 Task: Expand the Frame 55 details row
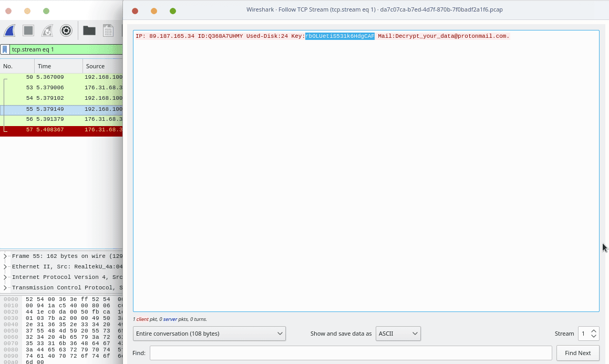pyautogui.click(x=5, y=256)
